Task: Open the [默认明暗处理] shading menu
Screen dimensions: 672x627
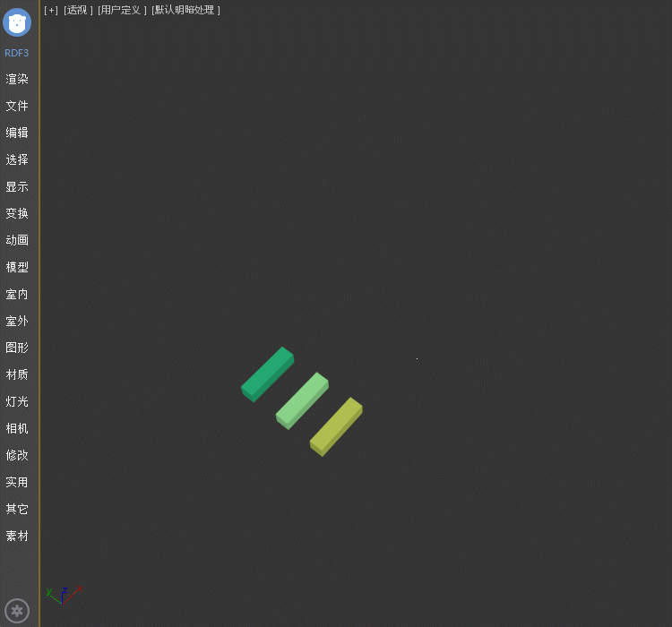Action: point(185,10)
